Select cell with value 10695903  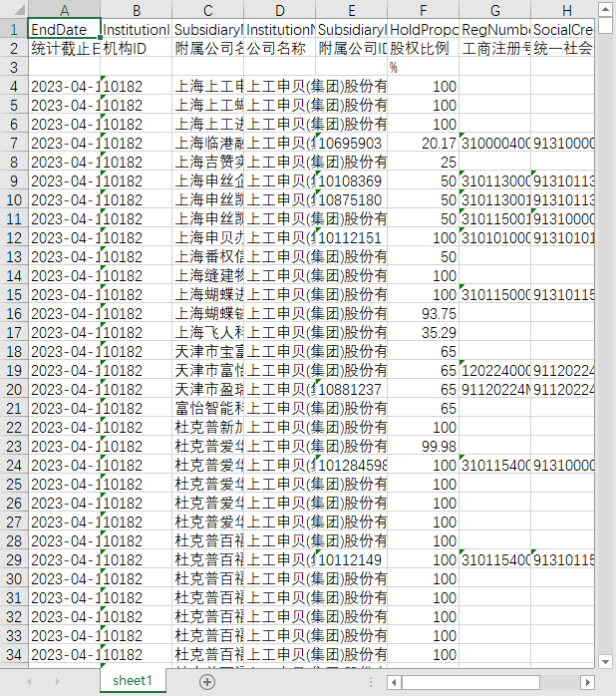tap(352, 143)
